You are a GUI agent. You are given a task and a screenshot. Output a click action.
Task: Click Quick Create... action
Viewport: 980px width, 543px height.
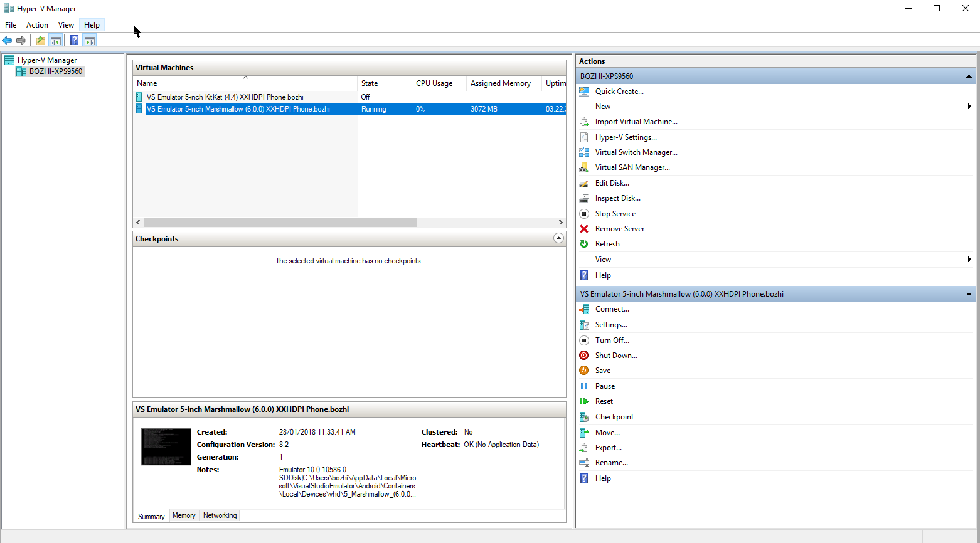coord(619,92)
